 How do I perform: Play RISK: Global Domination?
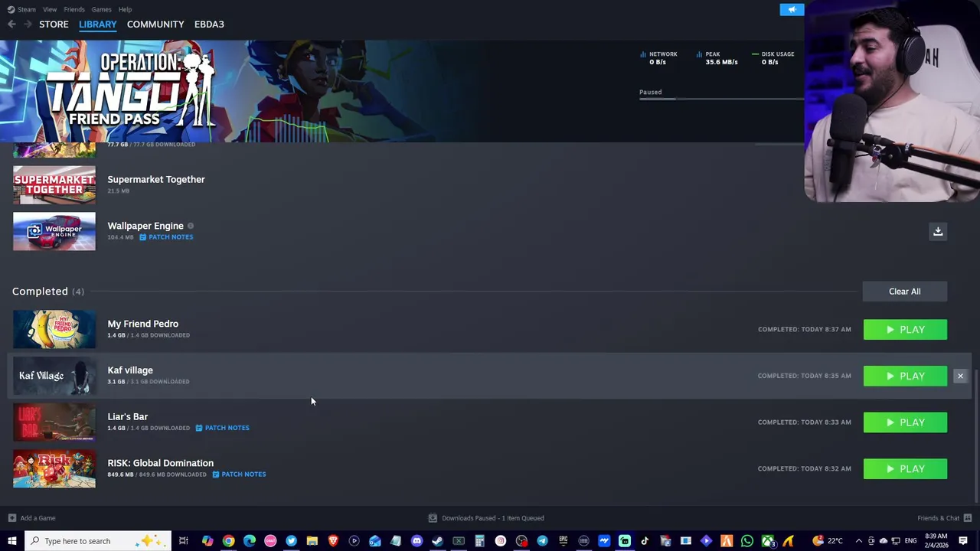[x=905, y=469]
